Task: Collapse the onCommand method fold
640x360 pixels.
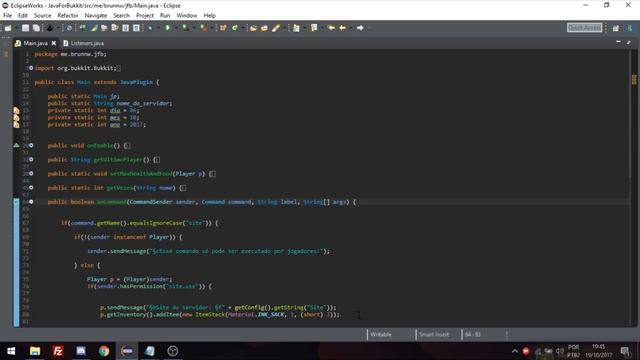Action: click(31, 202)
